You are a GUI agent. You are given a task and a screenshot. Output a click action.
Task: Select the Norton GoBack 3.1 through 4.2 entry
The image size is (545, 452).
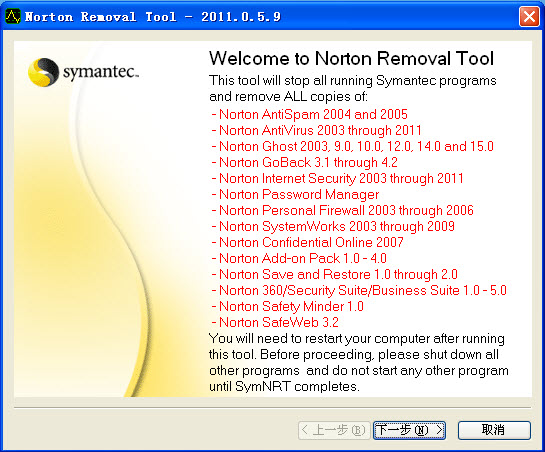point(304,162)
